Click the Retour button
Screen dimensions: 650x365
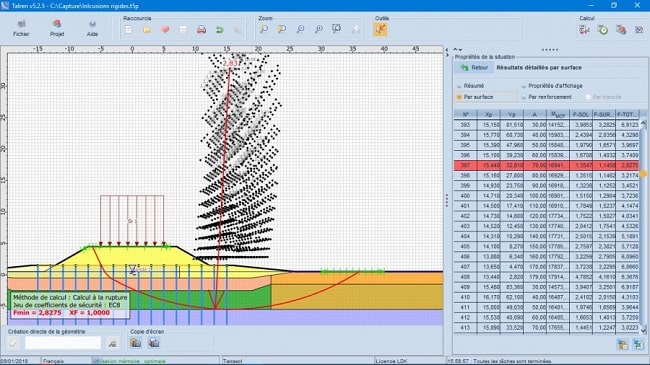pos(473,68)
